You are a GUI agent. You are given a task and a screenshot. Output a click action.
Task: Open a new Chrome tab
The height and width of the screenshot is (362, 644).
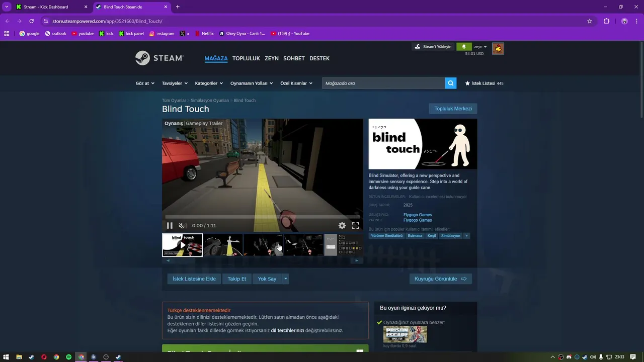tap(178, 7)
